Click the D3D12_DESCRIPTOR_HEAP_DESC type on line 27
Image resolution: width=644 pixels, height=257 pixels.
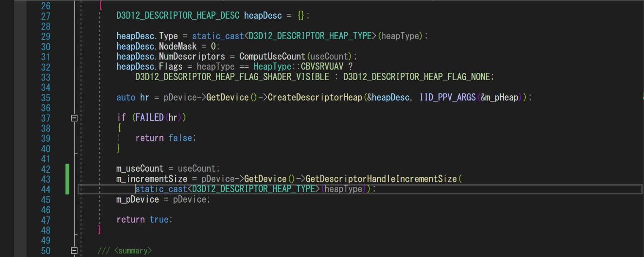178,16
